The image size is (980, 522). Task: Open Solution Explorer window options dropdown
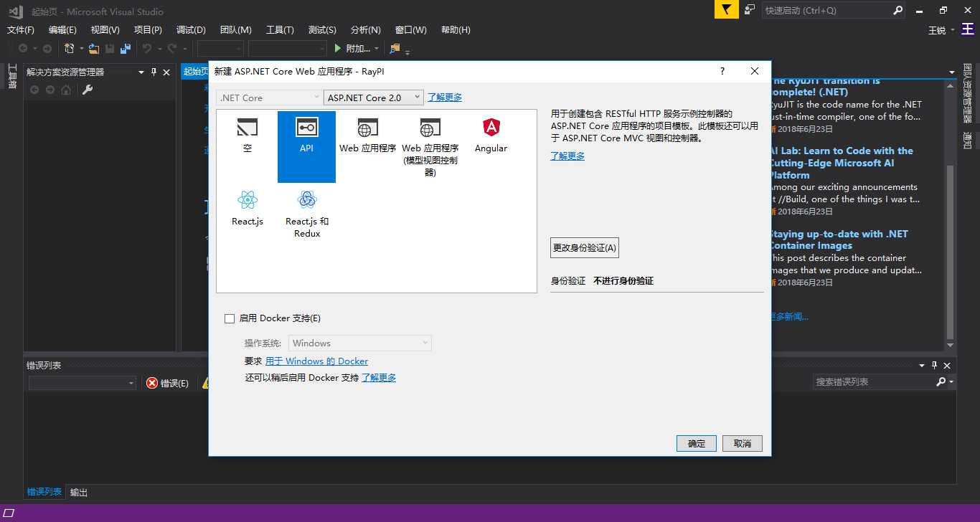click(x=140, y=72)
